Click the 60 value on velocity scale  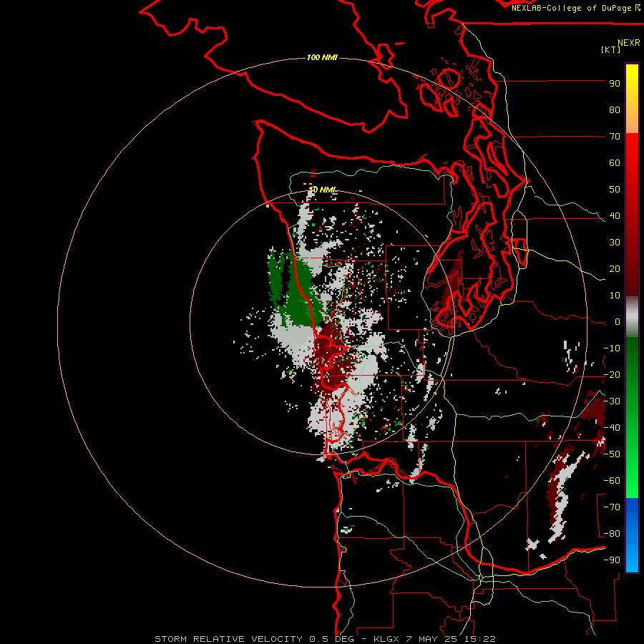click(x=615, y=163)
